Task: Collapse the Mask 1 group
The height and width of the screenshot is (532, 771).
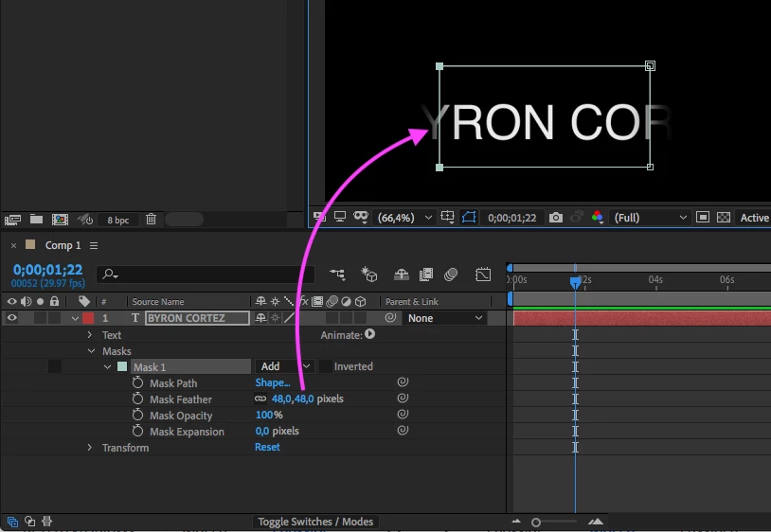Action: point(107,367)
